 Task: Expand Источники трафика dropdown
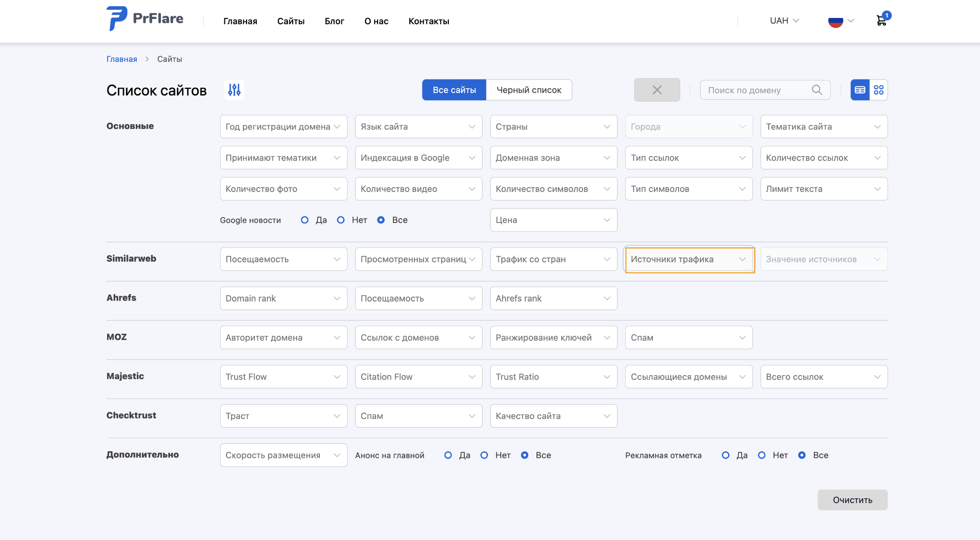coord(689,259)
